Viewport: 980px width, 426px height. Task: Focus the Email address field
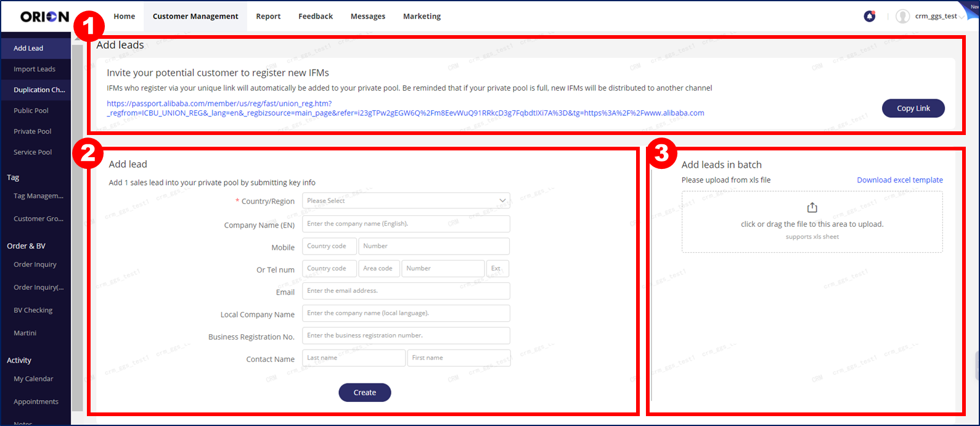pyautogui.click(x=406, y=291)
